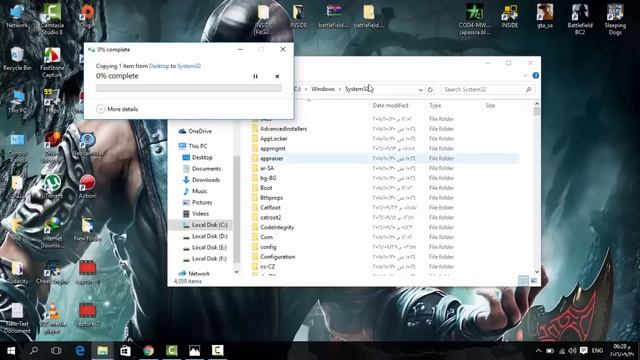Launch Microsoft Edge from taskbar

click(x=80, y=351)
